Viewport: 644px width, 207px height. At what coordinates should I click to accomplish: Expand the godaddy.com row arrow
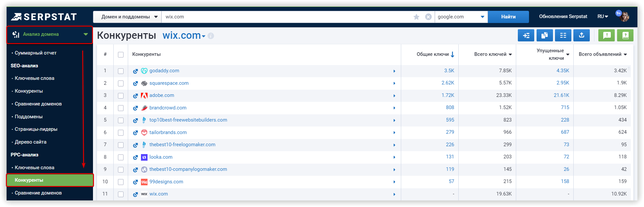pos(394,71)
